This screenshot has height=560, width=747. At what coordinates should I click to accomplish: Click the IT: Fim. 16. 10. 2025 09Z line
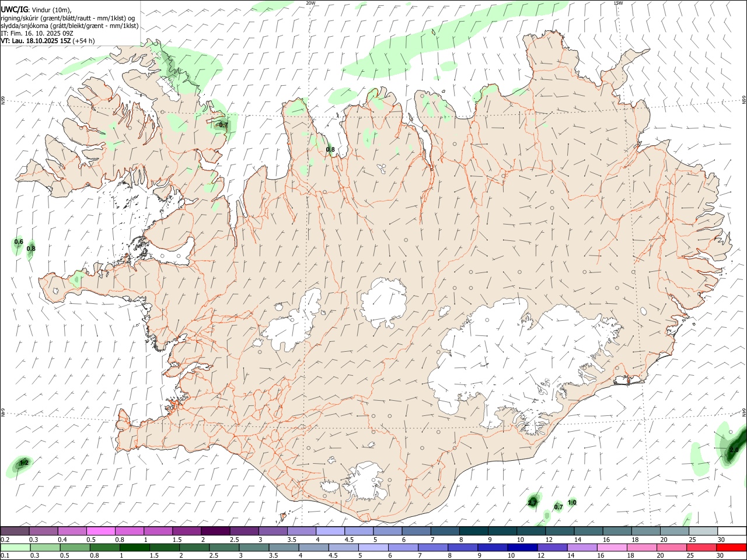tap(37, 33)
